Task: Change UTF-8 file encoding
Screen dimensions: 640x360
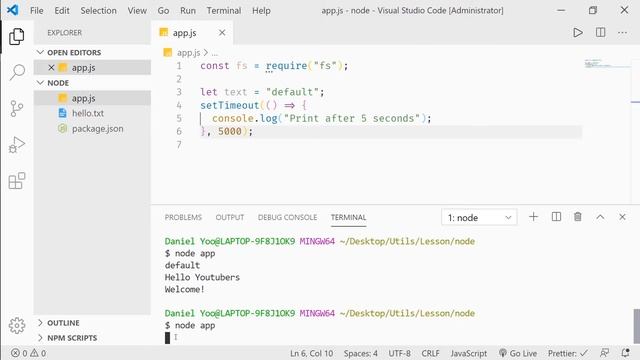Action: click(399, 353)
